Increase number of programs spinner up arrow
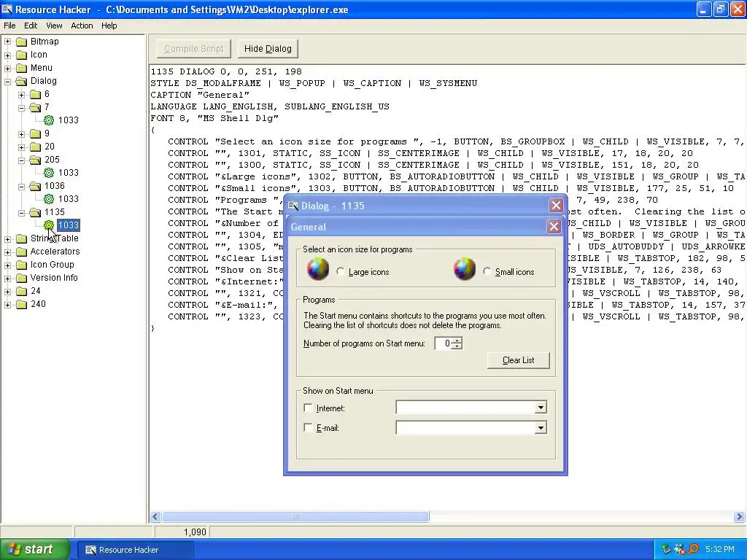The width and height of the screenshot is (747, 560). point(457,340)
